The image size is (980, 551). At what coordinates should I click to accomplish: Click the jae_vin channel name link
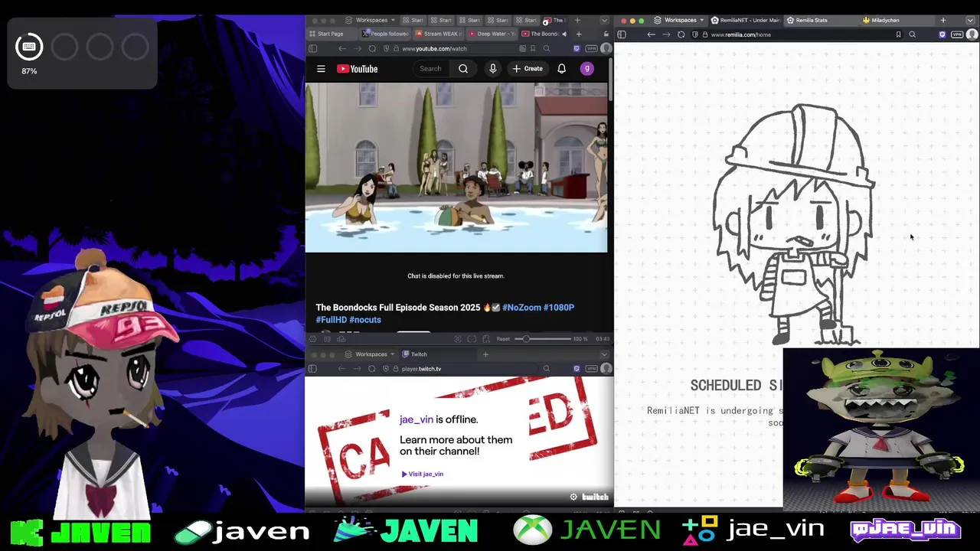416,419
